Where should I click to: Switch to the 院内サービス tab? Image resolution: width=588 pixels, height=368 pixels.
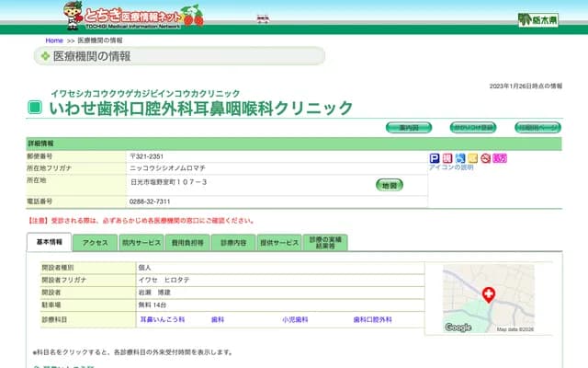[x=141, y=242]
